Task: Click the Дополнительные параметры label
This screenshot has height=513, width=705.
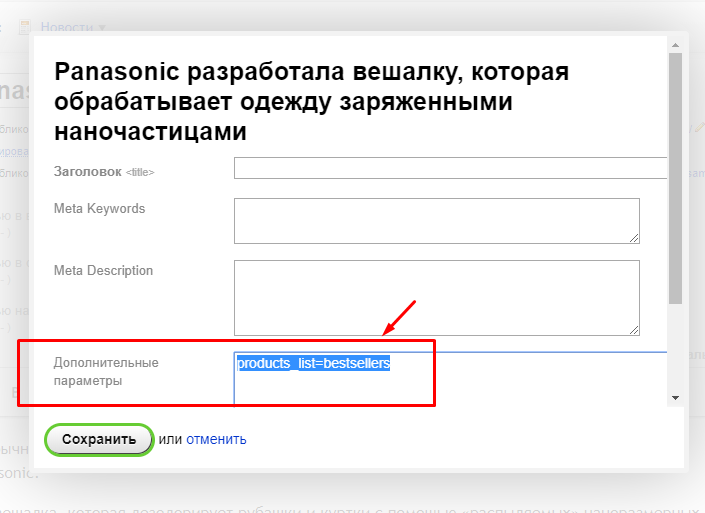Action: (x=106, y=371)
